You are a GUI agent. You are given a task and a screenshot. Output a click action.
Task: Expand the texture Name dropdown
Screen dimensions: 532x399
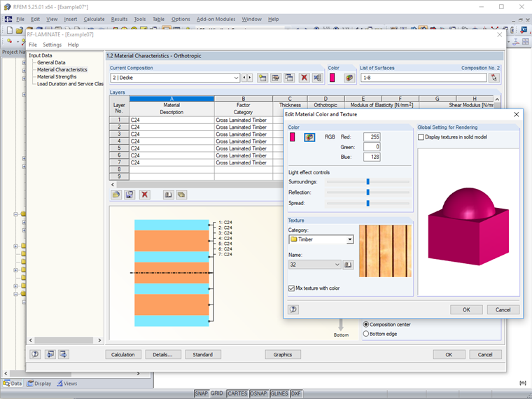point(337,265)
